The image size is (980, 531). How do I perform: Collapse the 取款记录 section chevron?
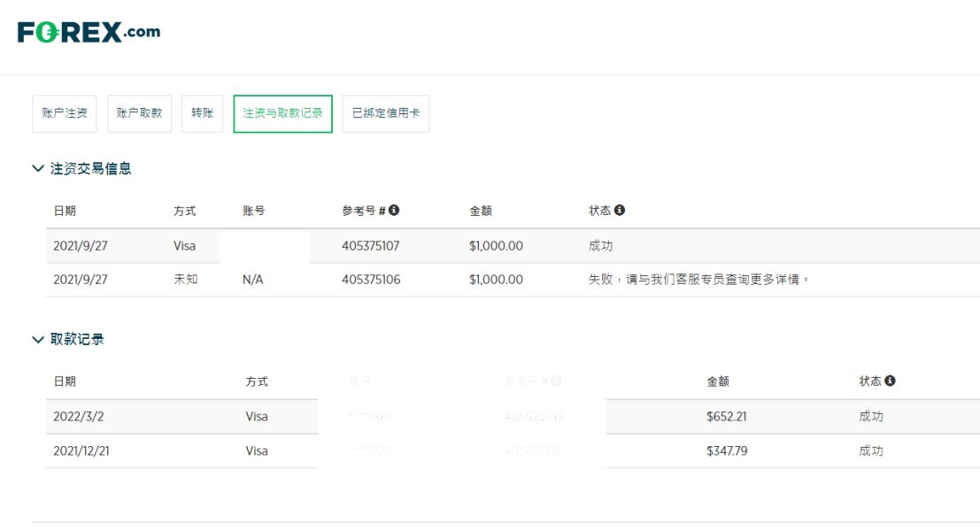38,339
